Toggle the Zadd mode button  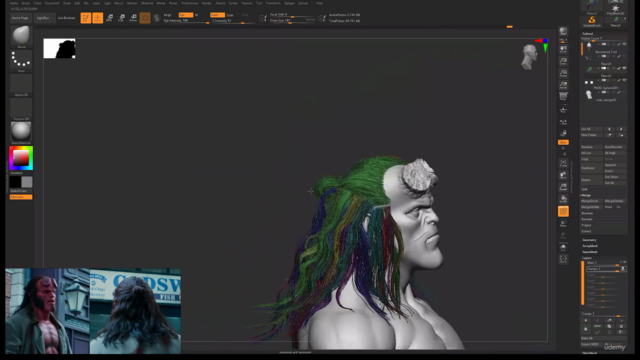pos(217,15)
